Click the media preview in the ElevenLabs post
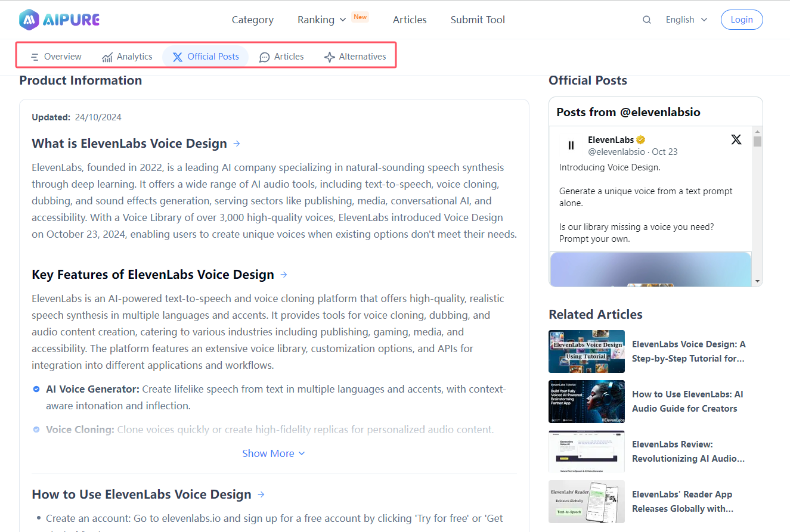Screen dimensions: 790x532 tap(650, 269)
